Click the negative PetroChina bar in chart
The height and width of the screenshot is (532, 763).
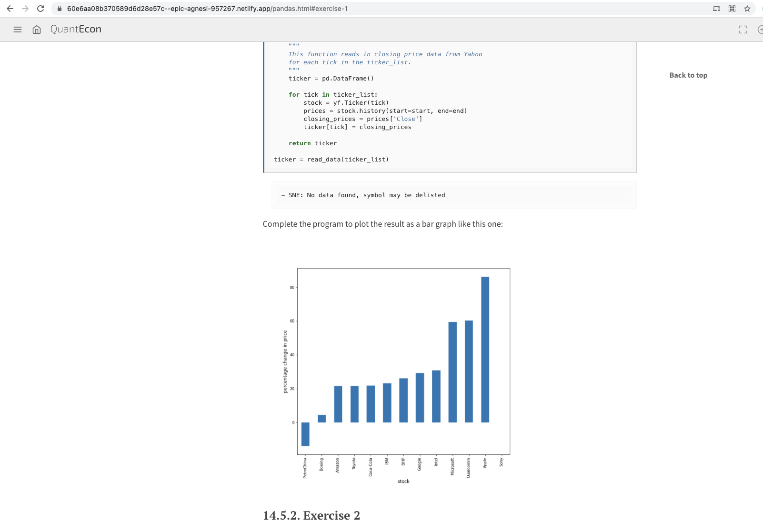click(x=305, y=434)
